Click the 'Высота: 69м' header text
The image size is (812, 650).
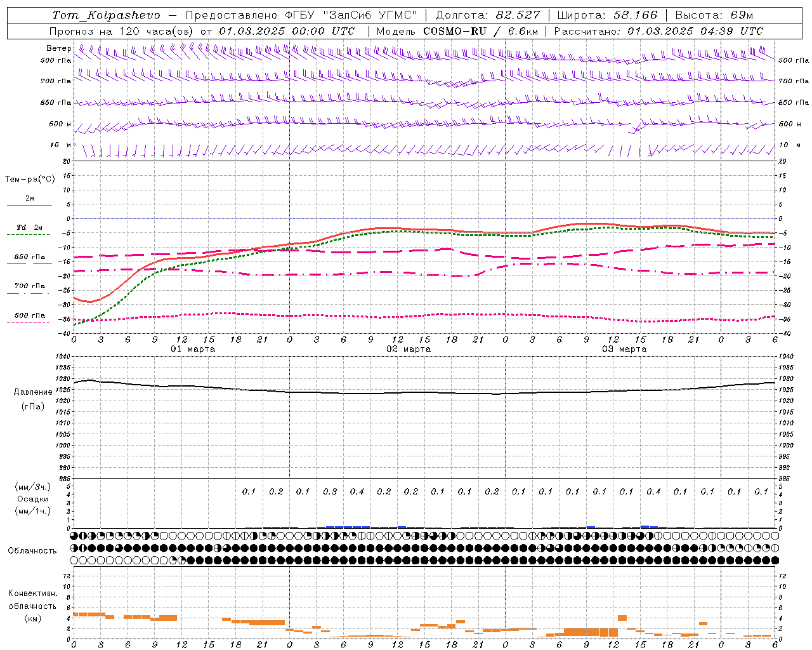[716, 15]
